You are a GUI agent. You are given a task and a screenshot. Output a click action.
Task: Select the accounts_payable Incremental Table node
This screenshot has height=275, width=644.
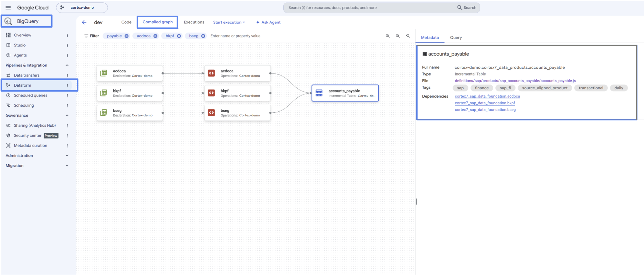(x=345, y=93)
